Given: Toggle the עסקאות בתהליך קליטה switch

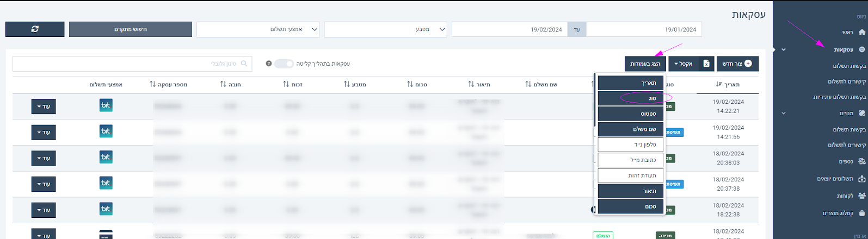Looking at the screenshot, I should (284, 64).
